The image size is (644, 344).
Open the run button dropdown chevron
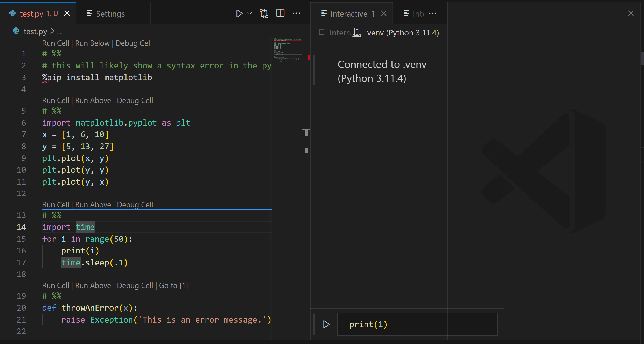[249, 13]
